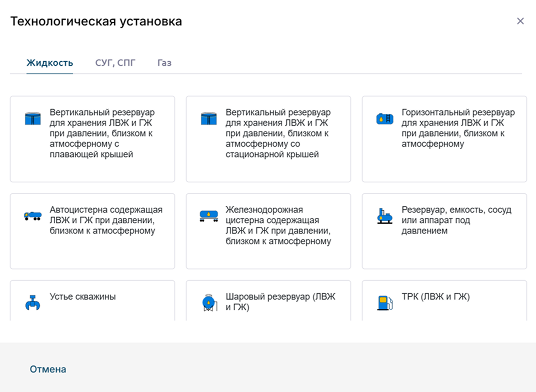536x392 pixels.
Task: Click the horizontal tank icon
Action: [x=385, y=118]
